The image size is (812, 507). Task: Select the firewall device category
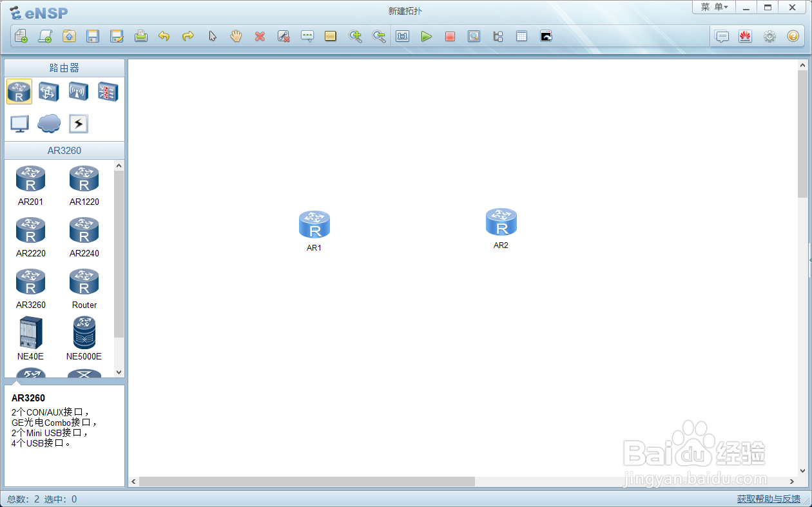click(108, 92)
